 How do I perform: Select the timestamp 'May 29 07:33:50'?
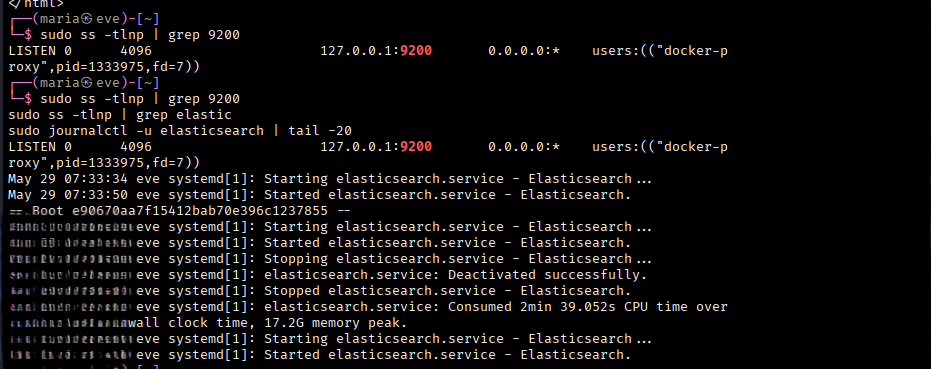(x=68, y=195)
